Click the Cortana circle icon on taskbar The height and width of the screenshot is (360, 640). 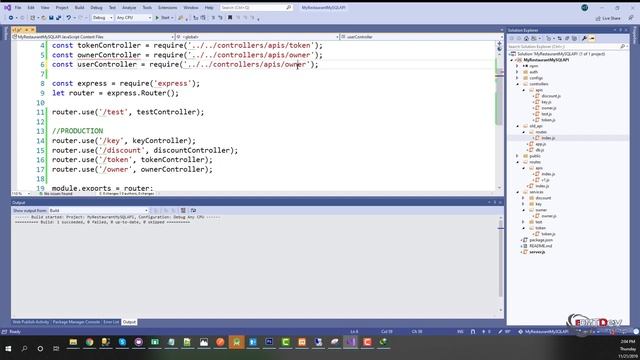[x=40, y=349]
